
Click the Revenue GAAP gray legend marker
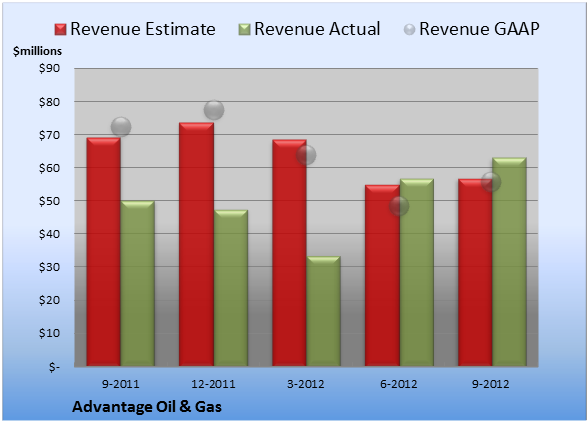coord(410,29)
